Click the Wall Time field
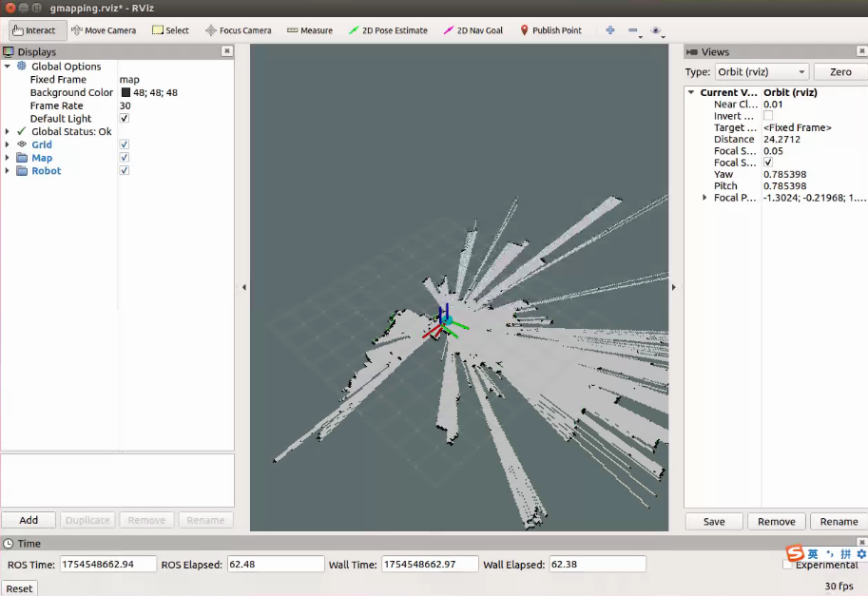Screen dimensions: 868x596 click(x=430, y=564)
